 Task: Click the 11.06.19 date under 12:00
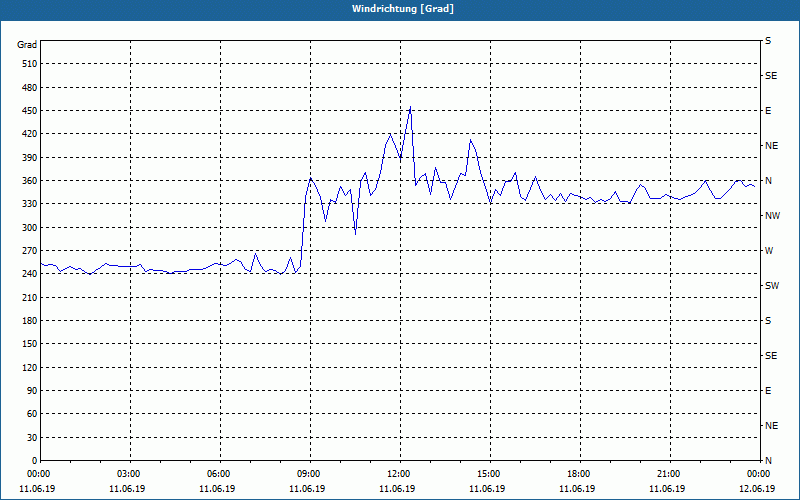(x=397, y=489)
